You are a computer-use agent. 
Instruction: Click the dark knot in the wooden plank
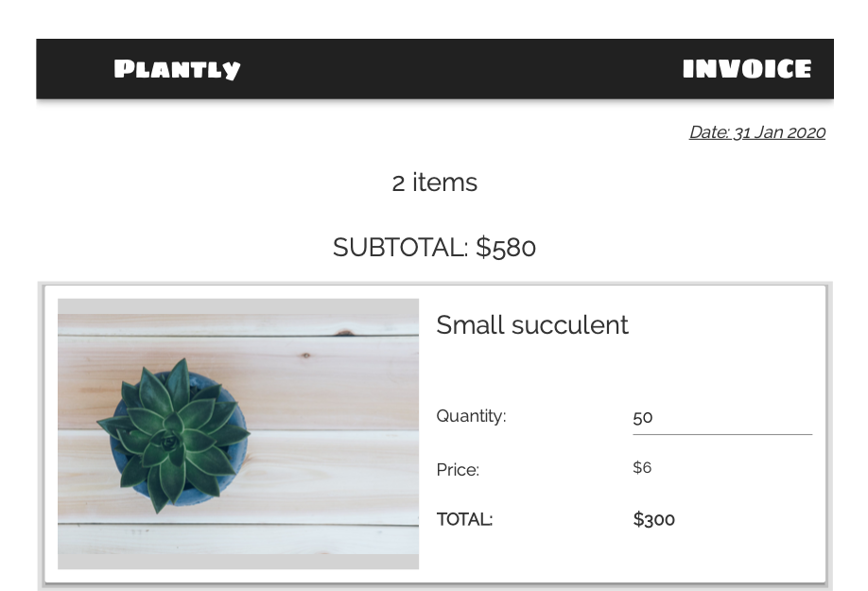[x=343, y=333]
